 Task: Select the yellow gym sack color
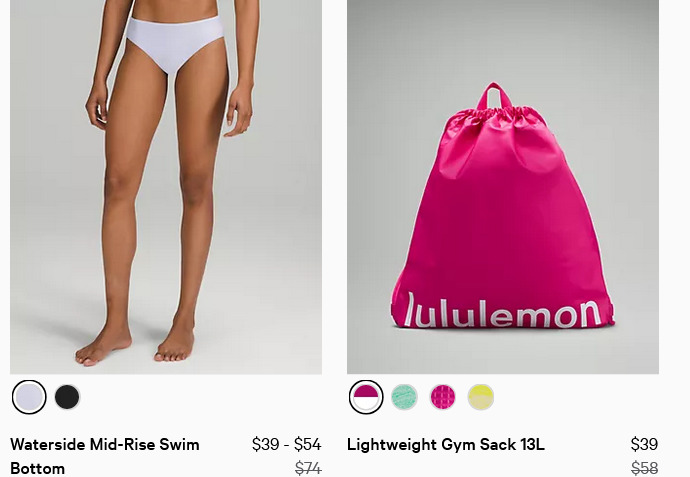(x=481, y=397)
